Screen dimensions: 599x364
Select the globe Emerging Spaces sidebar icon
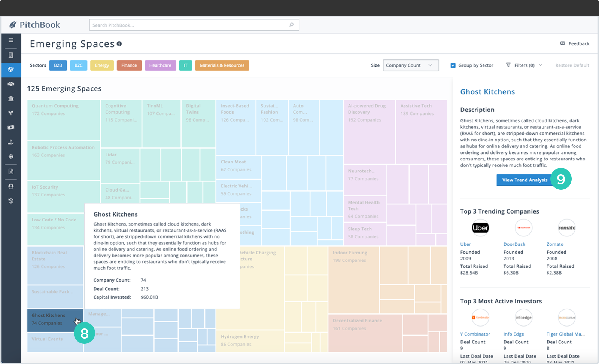click(11, 70)
